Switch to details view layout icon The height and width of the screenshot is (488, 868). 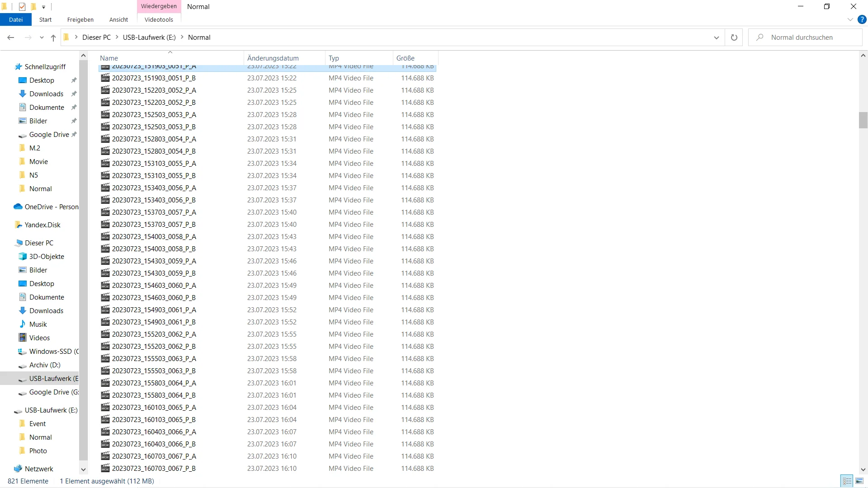[847, 481]
